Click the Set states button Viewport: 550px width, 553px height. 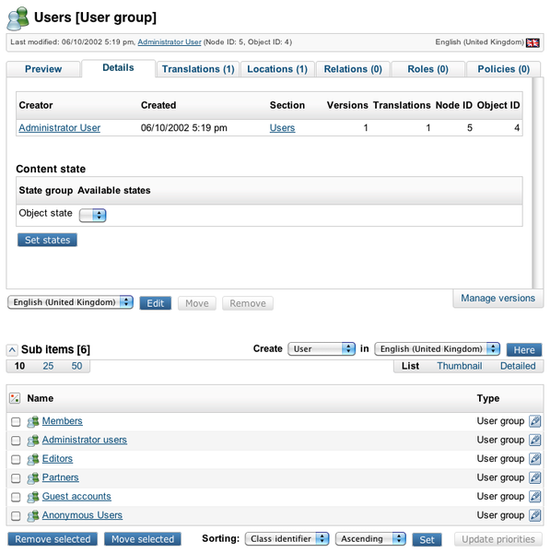[x=47, y=240]
